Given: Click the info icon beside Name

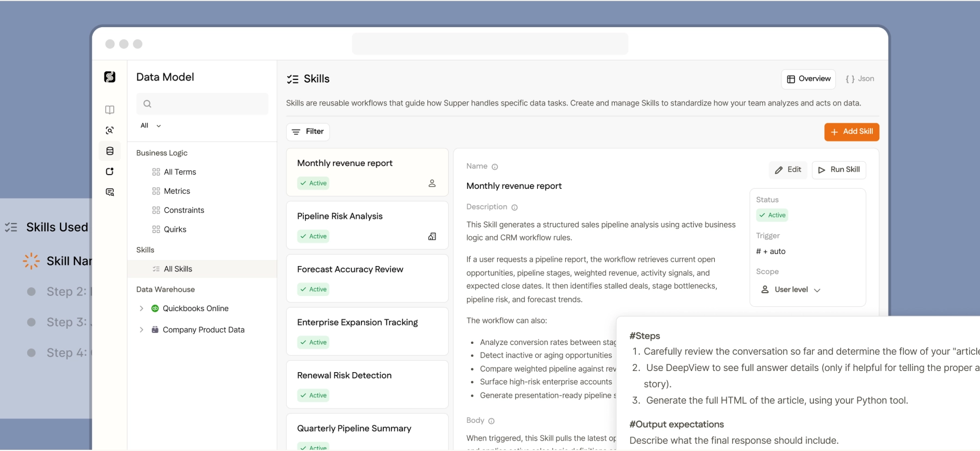Looking at the screenshot, I should 495,167.
